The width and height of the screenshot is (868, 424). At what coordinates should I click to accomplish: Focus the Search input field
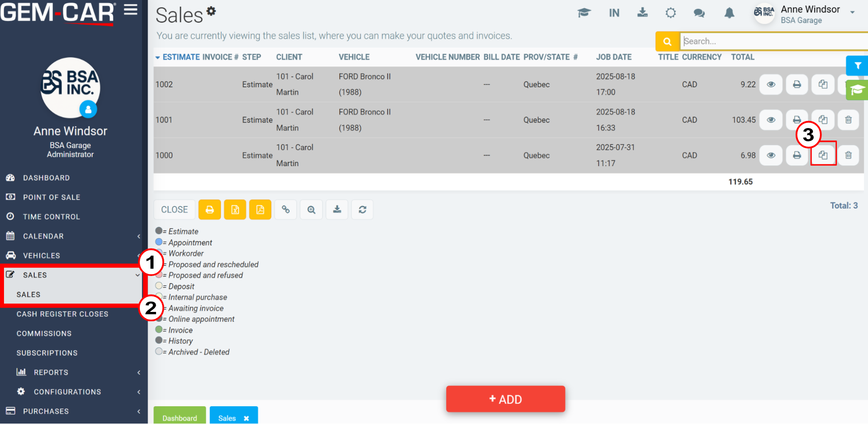(774, 41)
